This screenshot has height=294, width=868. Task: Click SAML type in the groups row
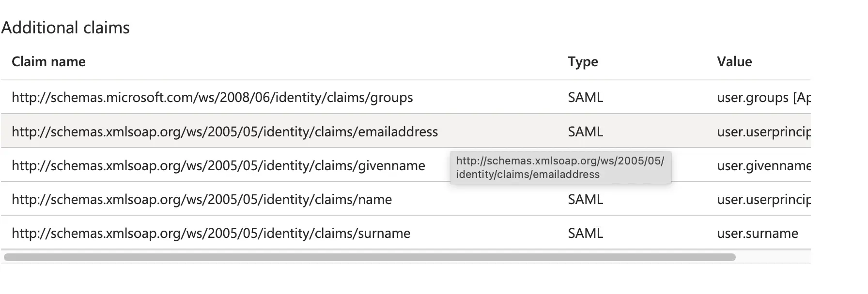click(585, 97)
